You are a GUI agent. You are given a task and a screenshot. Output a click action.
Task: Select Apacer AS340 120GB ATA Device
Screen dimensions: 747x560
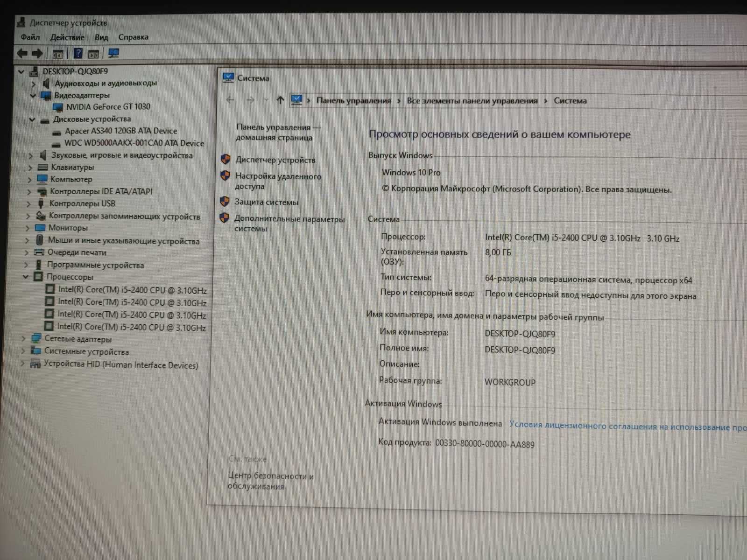pos(121,131)
